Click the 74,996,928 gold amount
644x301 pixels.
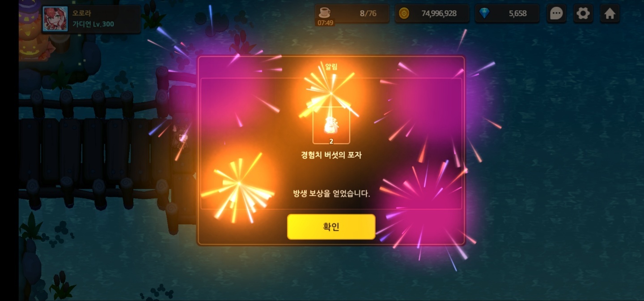(439, 13)
